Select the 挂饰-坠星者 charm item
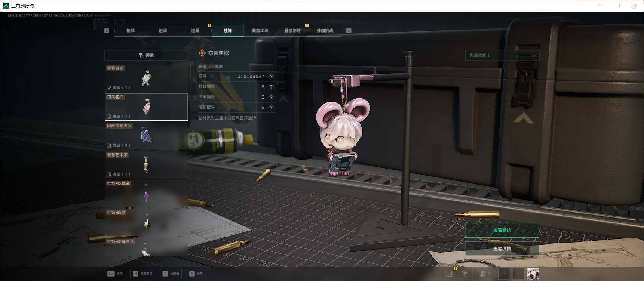The height and width of the screenshot is (281, 644). point(146,194)
